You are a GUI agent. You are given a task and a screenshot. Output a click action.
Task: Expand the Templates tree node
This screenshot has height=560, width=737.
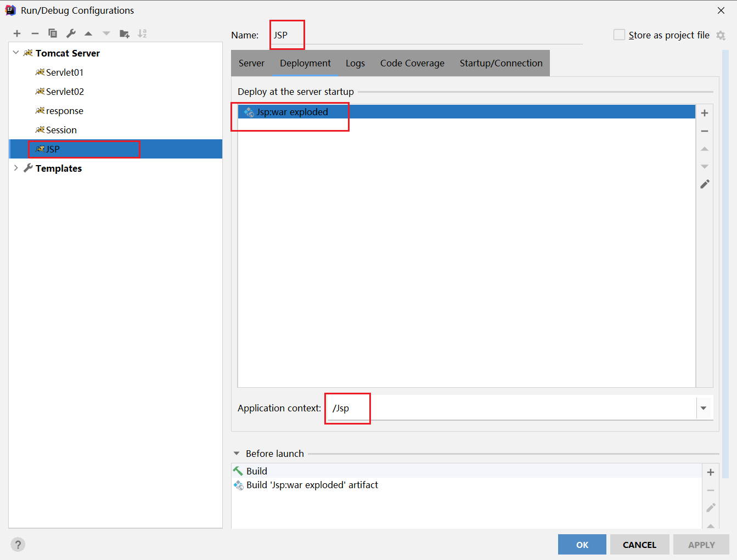point(16,168)
